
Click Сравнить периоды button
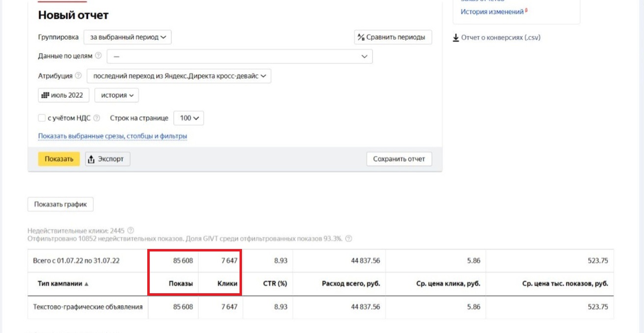tap(393, 37)
